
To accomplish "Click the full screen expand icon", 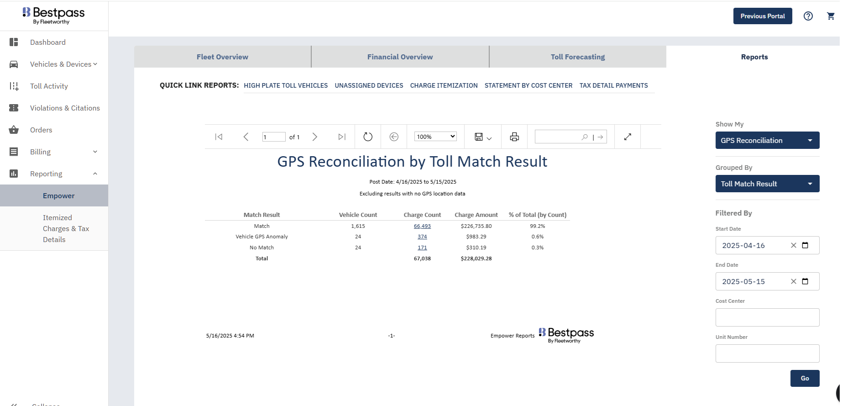I will coord(627,137).
